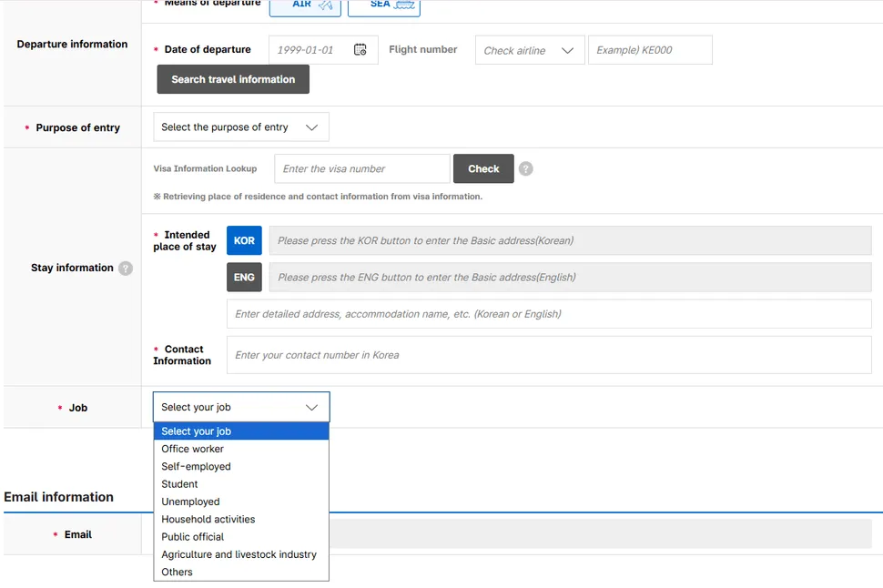The image size is (883, 588).
Task: Click the date of departure field
Action: (x=323, y=49)
